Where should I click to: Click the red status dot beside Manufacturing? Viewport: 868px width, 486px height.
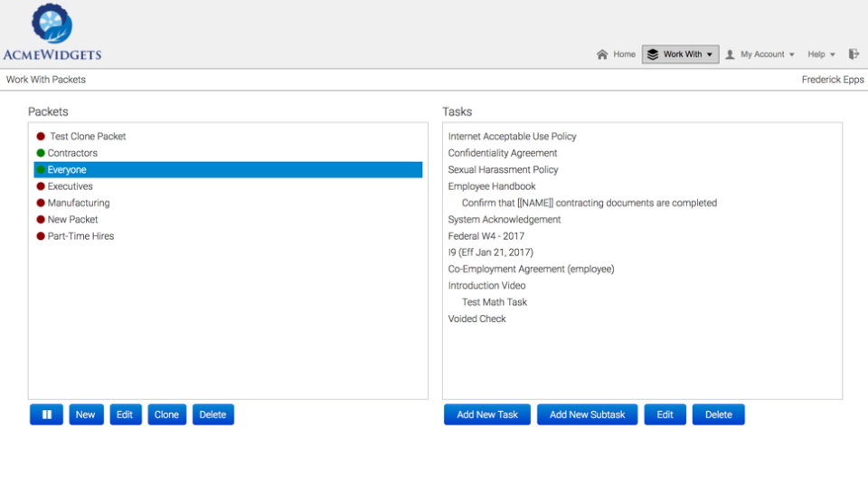click(41, 203)
